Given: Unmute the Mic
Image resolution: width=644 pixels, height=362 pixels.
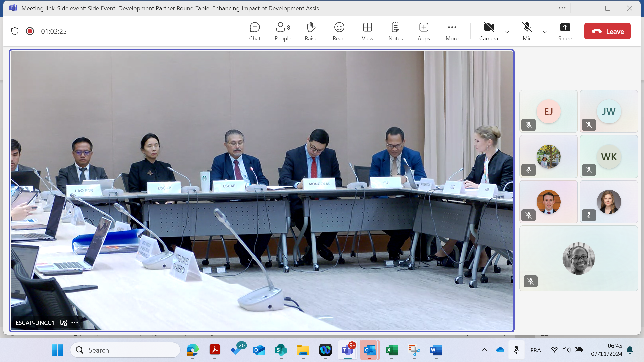Looking at the screenshot, I should click(x=527, y=32).
